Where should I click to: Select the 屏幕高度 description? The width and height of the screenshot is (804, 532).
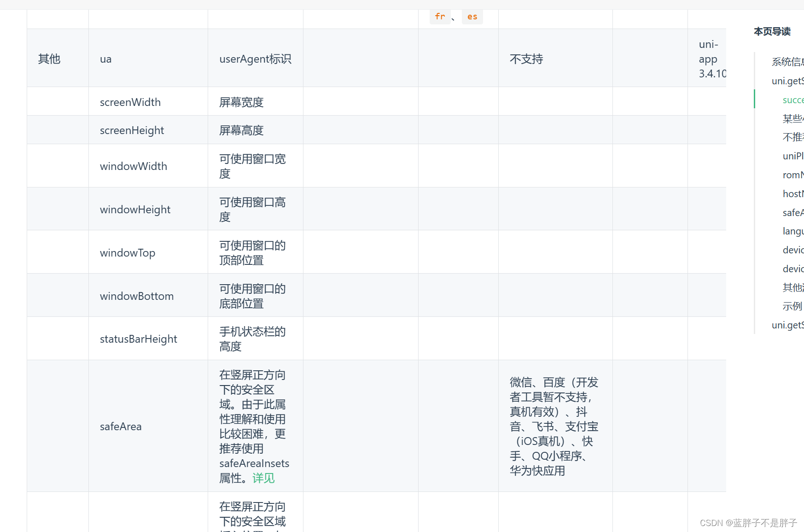pyautogui.click(x=241, y=130)
